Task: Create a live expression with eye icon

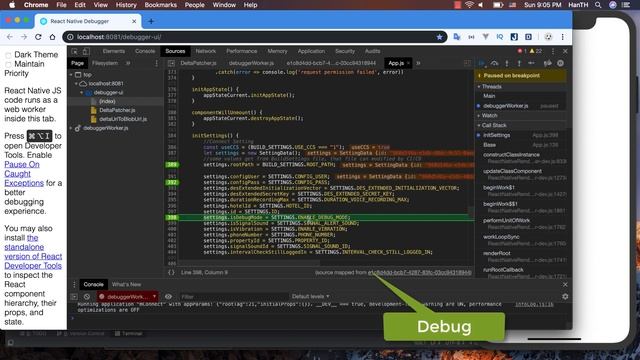Action: click(x=168, y=297)
